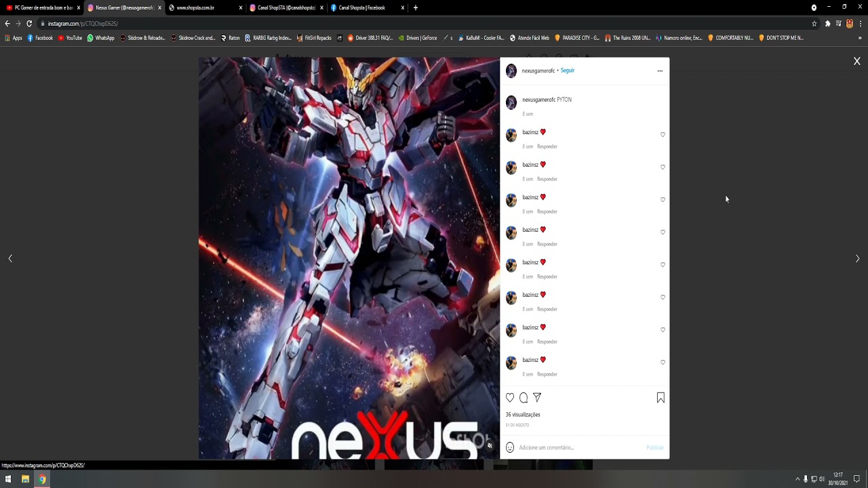Like the sixth bazinsz comment
The height and width of the screenshot is (488, 868).
pyautogui.click(x=663, y=298)
